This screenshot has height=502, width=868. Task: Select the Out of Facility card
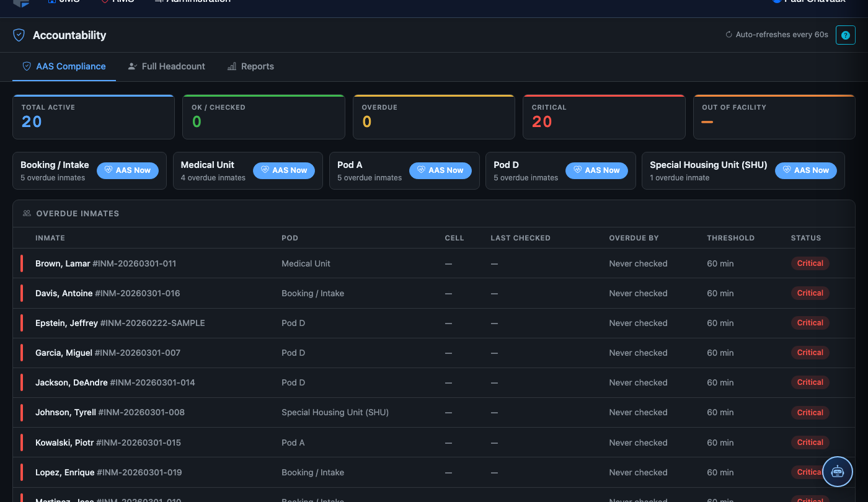[774, 117]
